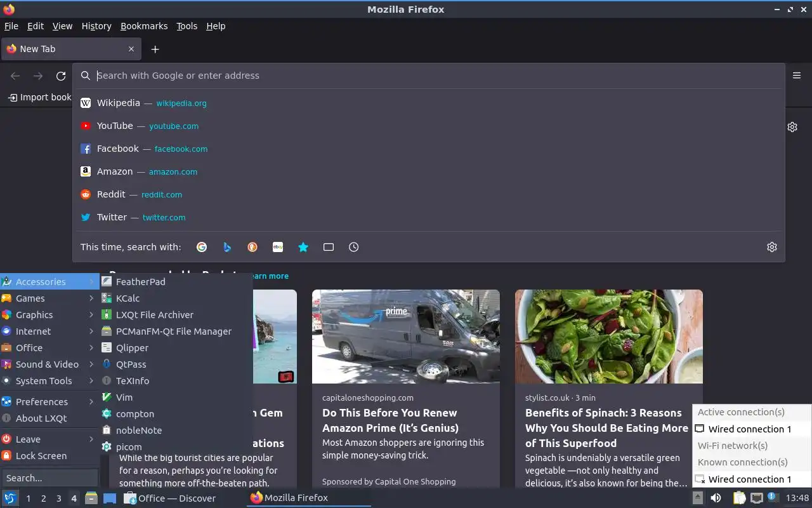This screenshot has height=508, width=812.
Task: Reload the current page
Action: (61, 76)
